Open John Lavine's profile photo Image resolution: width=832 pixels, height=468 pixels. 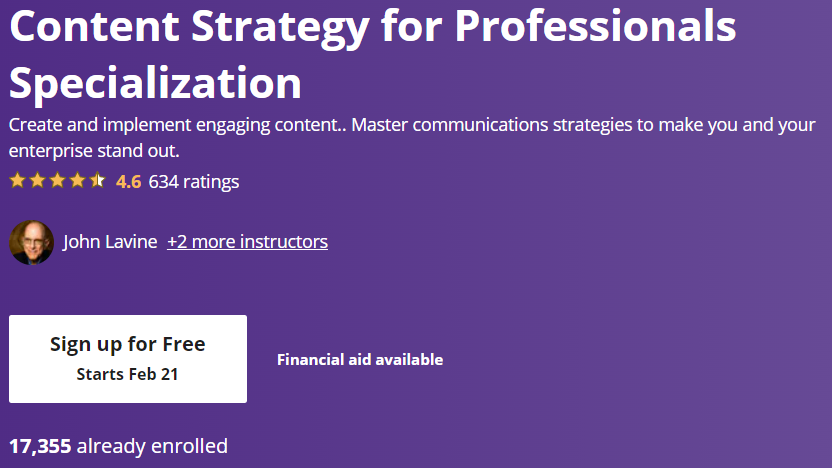[31, 242]
